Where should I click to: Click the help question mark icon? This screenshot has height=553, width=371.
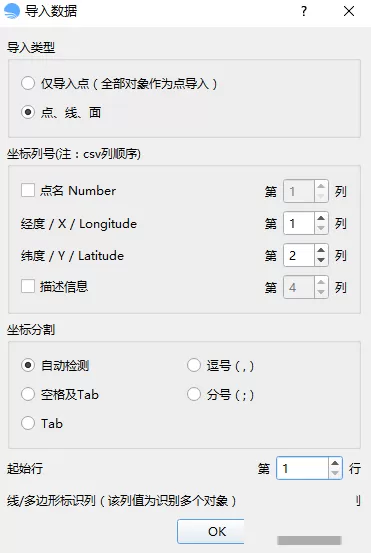304,11
